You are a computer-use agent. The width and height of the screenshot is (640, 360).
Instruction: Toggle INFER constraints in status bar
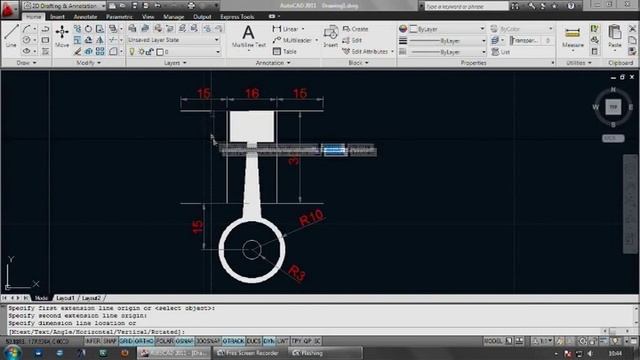[x=93, y=341]
